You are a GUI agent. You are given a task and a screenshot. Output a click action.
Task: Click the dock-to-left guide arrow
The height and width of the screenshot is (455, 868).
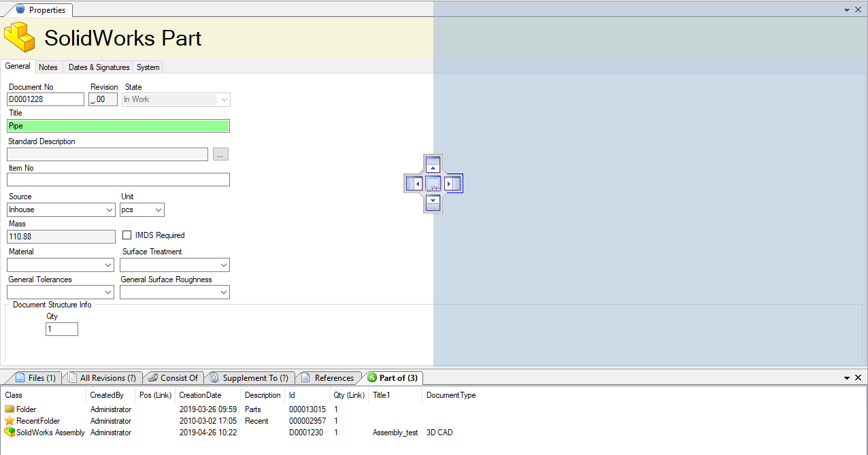tap(414, 184)
